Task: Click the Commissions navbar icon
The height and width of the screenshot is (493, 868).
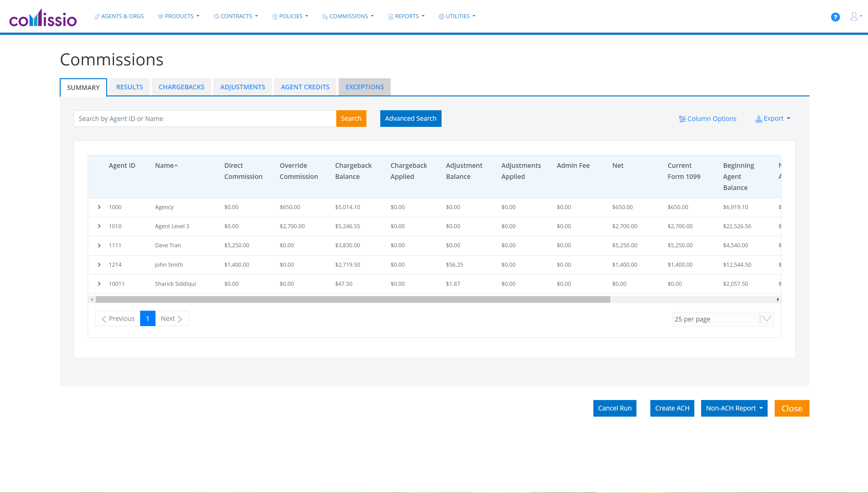Action: click(325, 16)
